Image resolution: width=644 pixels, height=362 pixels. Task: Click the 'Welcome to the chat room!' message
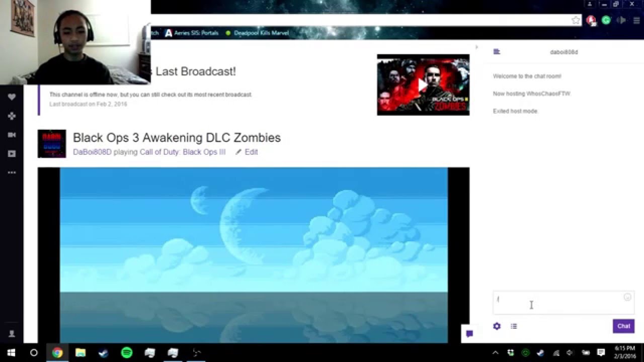click(x=527, y=76)
